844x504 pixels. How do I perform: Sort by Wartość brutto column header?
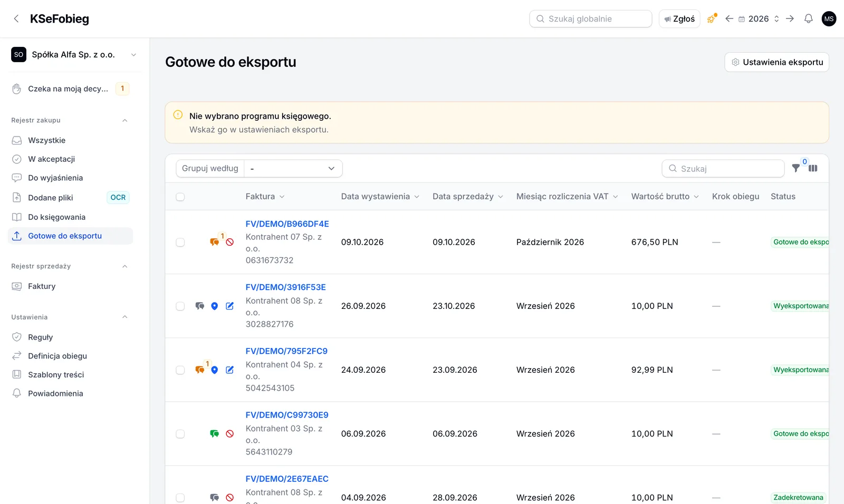pyautogui.click(x=665, y=196)
